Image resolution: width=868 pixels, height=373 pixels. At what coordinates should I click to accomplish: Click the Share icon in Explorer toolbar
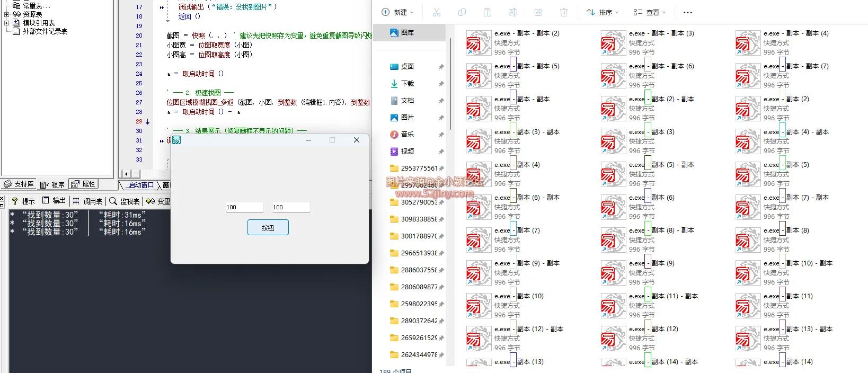[x=538, y=12]
